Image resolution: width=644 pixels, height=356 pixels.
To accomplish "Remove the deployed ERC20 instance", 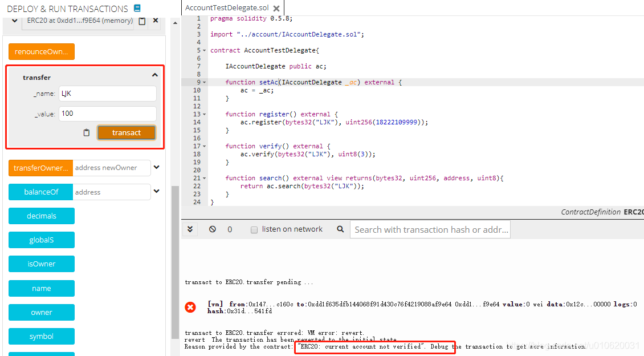I will click(156, 20).
